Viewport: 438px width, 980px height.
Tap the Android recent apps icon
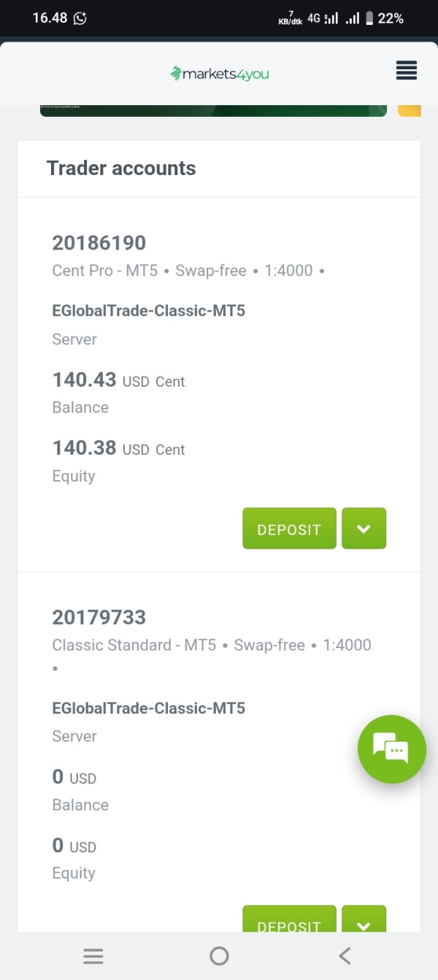(x=93, y=956)
